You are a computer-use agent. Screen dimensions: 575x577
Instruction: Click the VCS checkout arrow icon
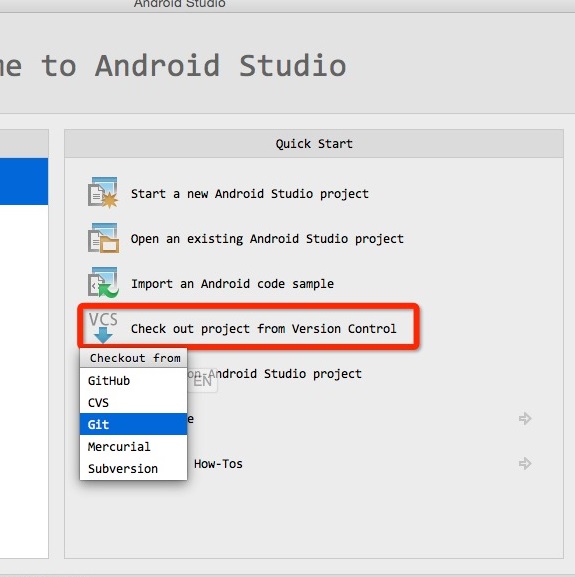pyautogui.click(x=103, y=328)
